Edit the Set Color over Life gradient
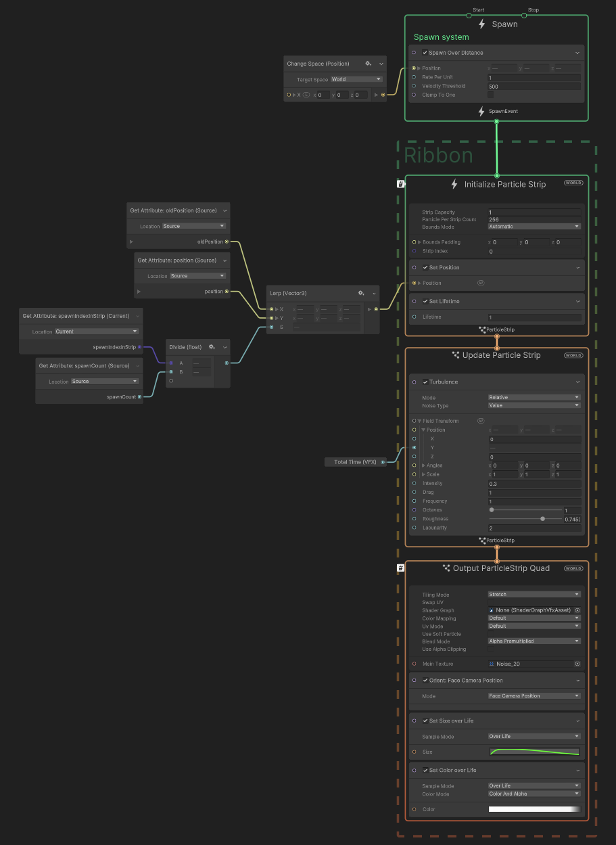This screenshot has height=845, width=616. point(534,808)
